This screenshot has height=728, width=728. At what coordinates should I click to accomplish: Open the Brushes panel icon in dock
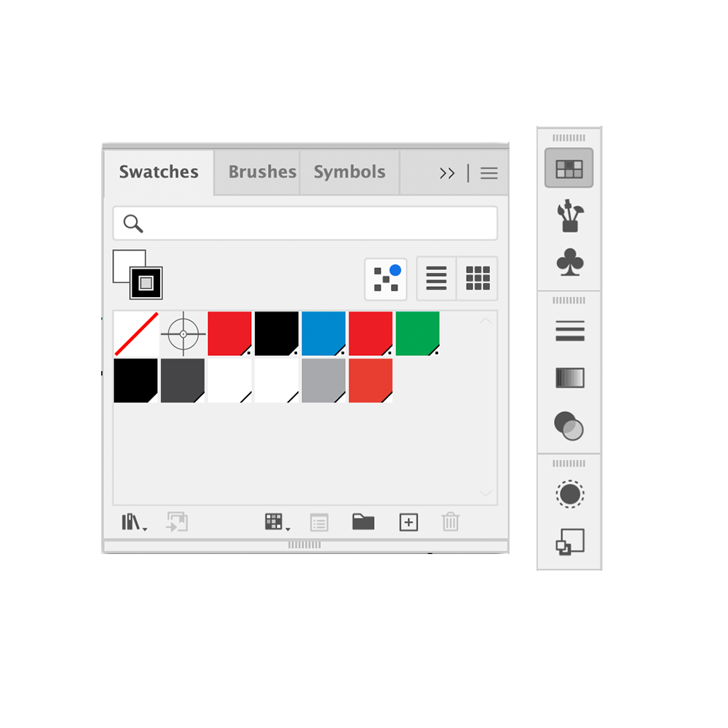click(x=570, y=216)
